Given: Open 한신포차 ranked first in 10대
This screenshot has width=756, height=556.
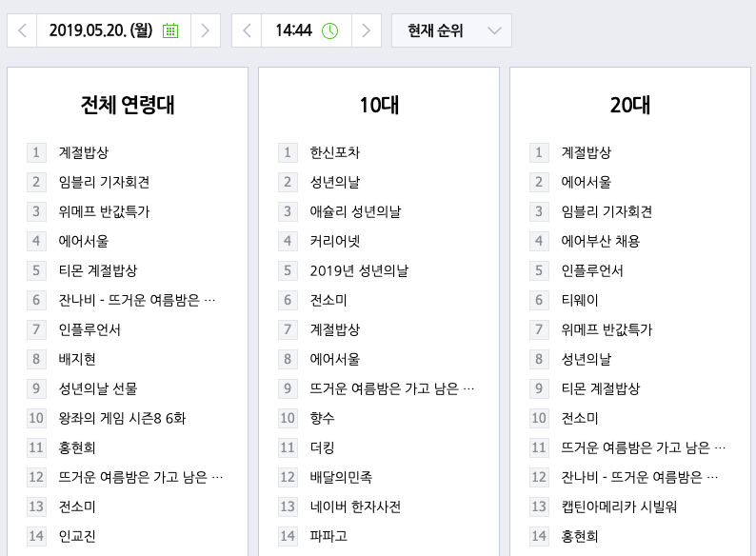Looking at the screenshot, I should point(334,153).
